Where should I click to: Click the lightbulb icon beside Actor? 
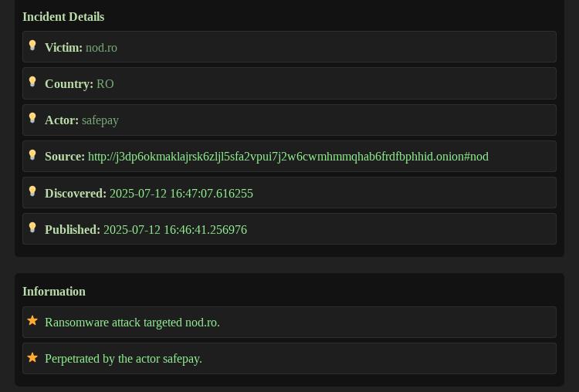tap(32, 118)
